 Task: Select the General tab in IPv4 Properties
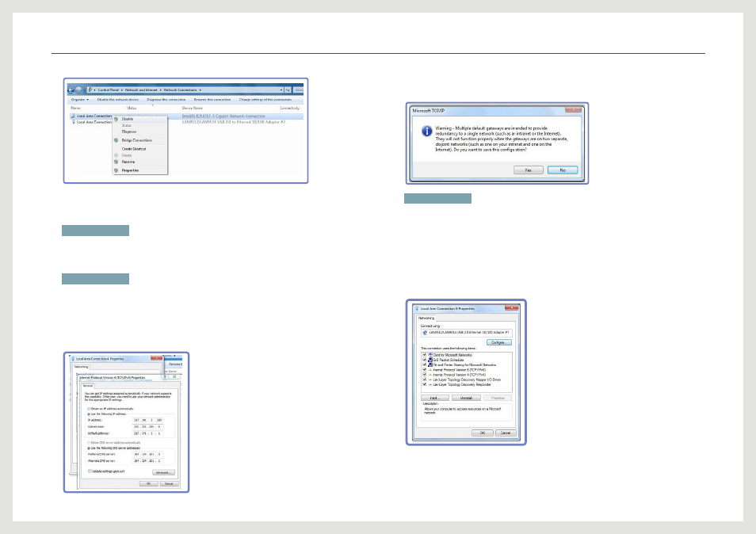coord(88,386)
